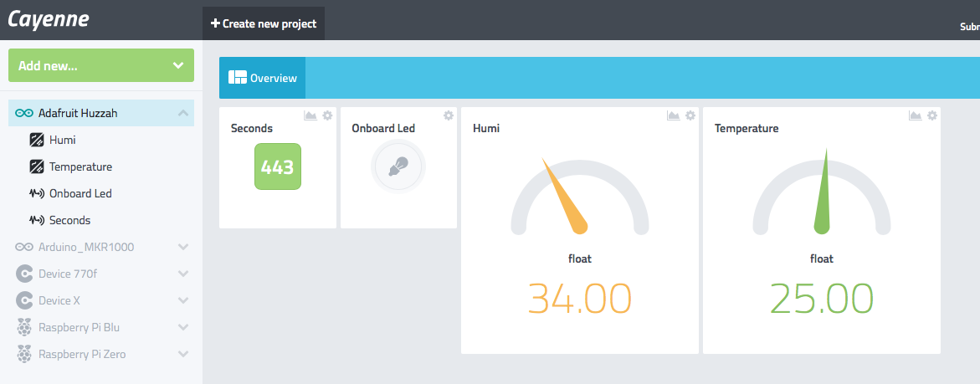This screenshot has height=384, width=980.
Task: Click the Onboard Led widget title
Action: 383,128
